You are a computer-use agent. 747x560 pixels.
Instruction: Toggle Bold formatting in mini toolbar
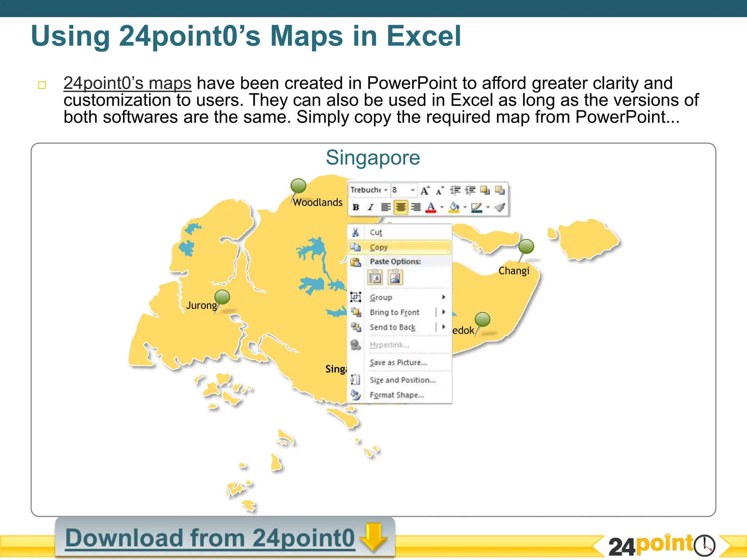coord(356,207)
